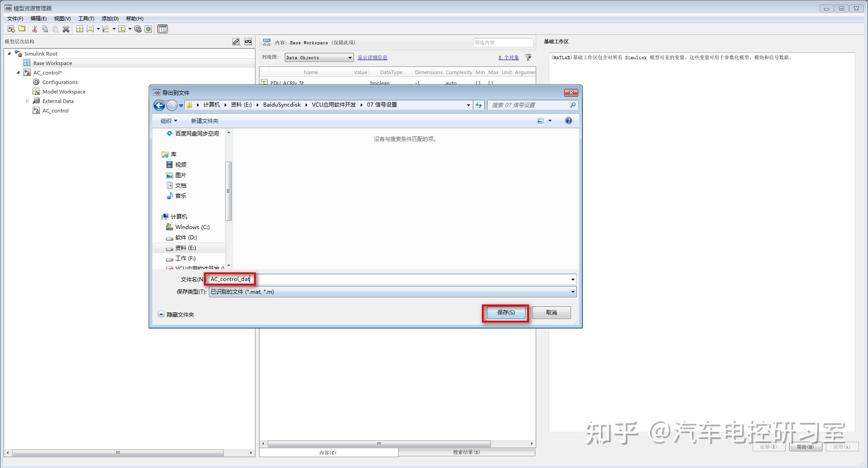Viewport: 868px width, 468px height.
Task: Click the Refresh icon in the export dialog
Action: click(479, 105)
